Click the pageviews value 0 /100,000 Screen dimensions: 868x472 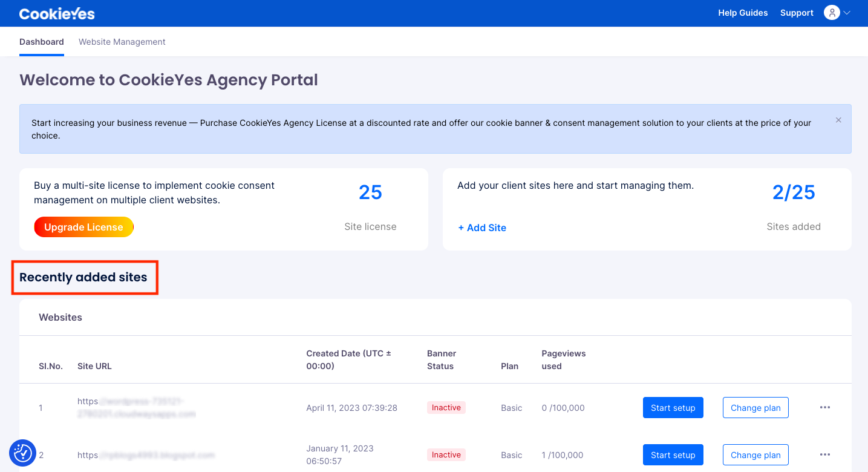coord(563,408)
